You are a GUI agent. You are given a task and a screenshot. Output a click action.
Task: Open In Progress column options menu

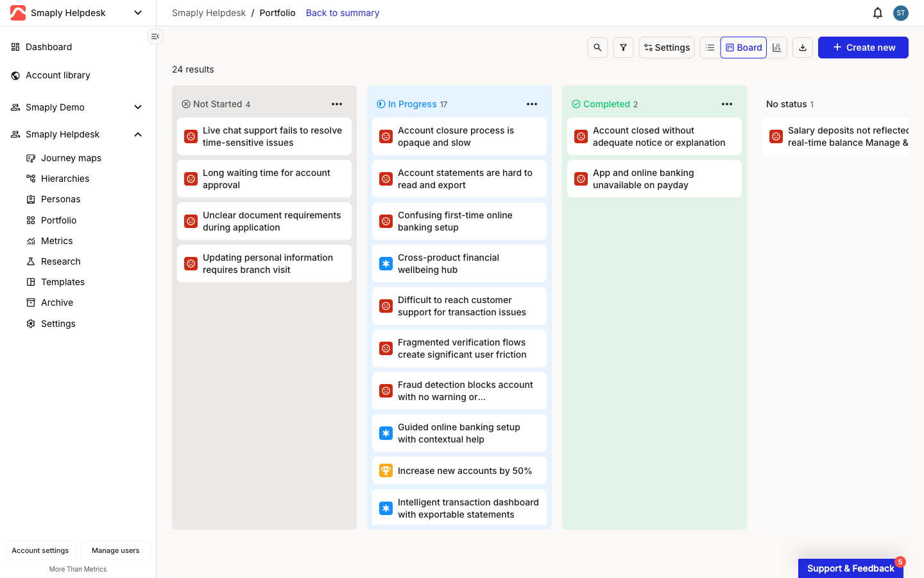point(532,104)
